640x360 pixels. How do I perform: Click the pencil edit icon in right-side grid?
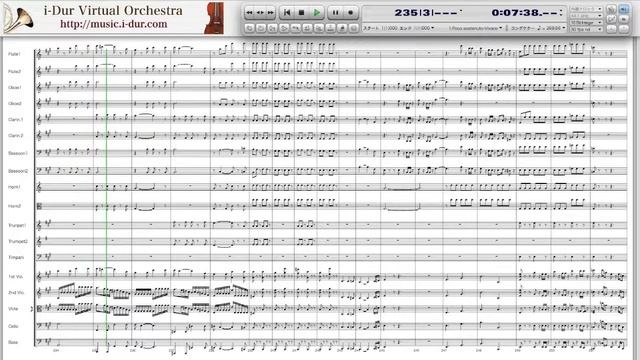[611, 19]
